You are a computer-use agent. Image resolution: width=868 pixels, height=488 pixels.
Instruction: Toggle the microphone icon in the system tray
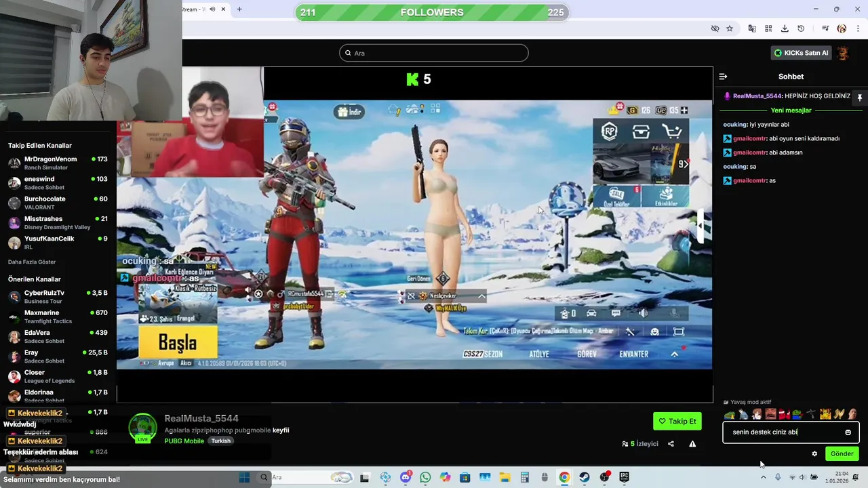coord(778,477)
